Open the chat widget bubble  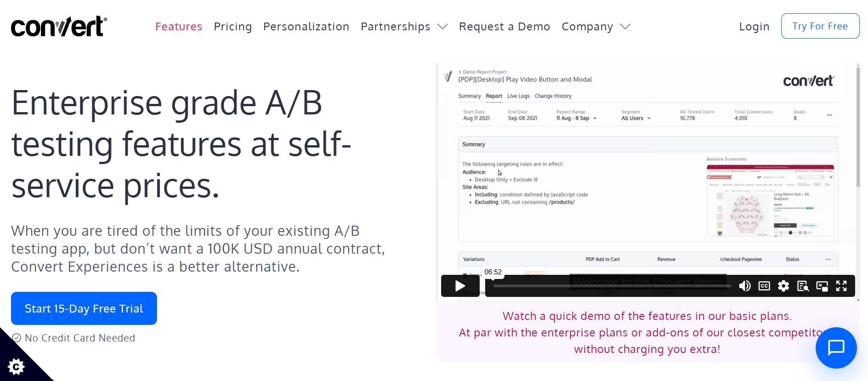(836, 347)
